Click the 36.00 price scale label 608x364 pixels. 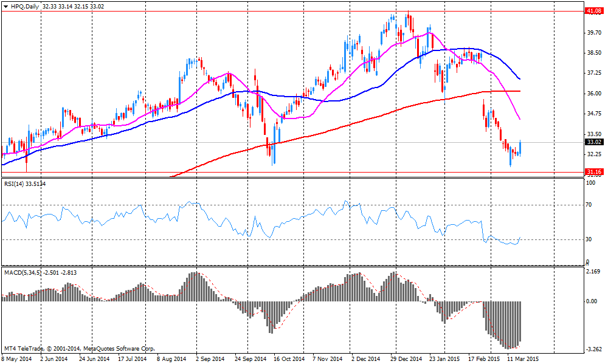(593, 94)
